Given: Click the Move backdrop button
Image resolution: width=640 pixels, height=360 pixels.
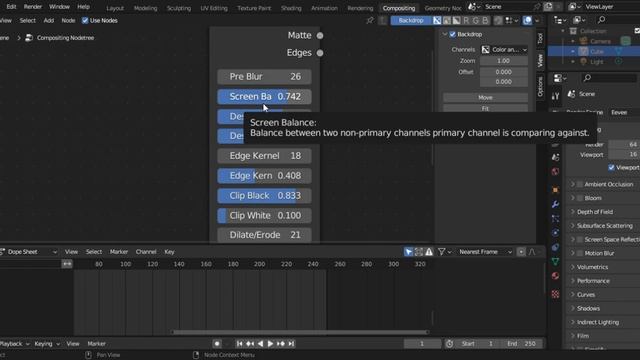Looking at the screenshot, I should 485,98.
